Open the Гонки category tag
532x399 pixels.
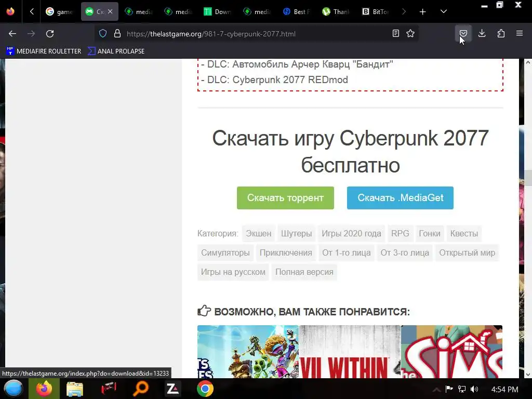[430, 233]
